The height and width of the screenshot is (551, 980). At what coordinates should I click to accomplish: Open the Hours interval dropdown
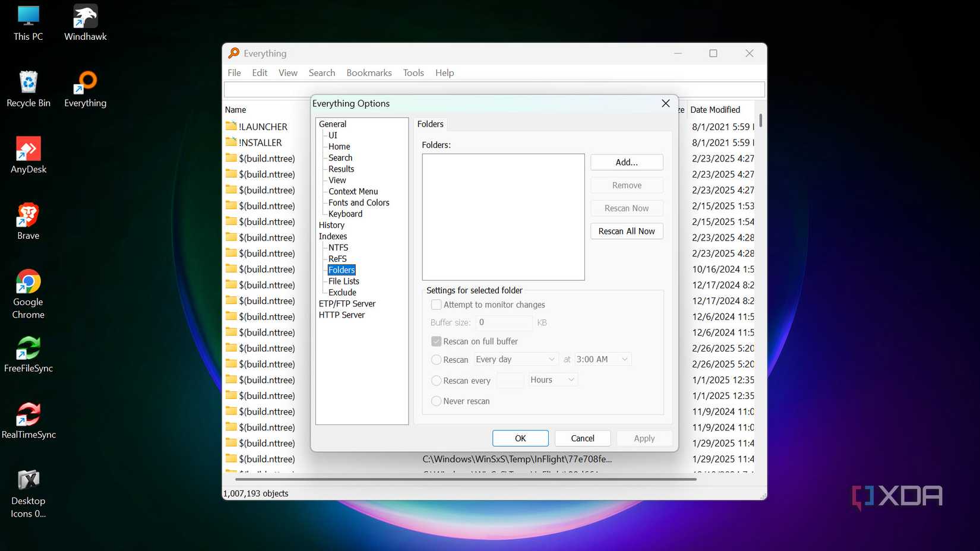coord(551,379)
